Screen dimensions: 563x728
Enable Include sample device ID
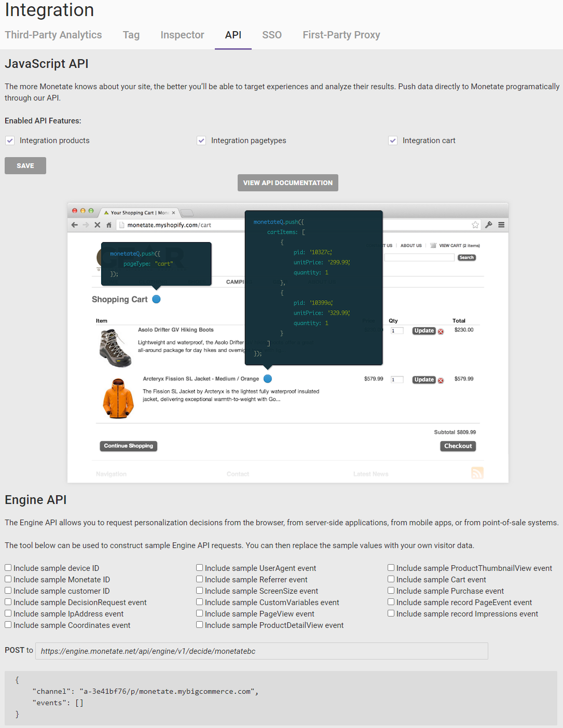click(8, 568)
